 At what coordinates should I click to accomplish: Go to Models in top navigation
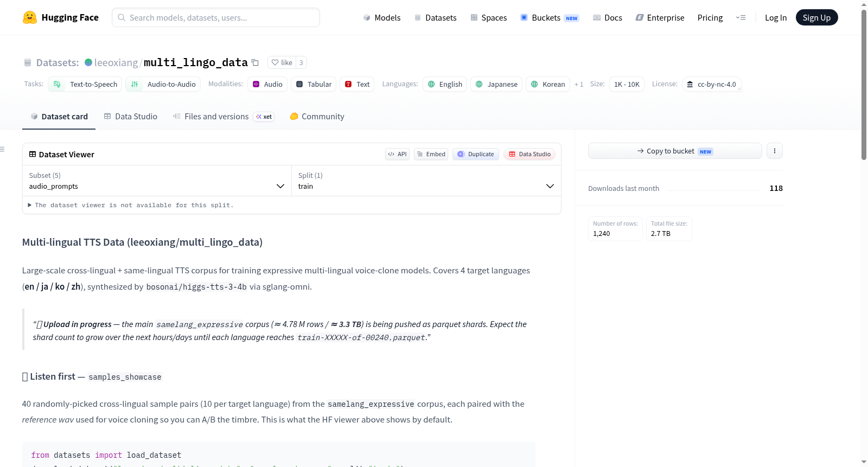click(382, 17)
